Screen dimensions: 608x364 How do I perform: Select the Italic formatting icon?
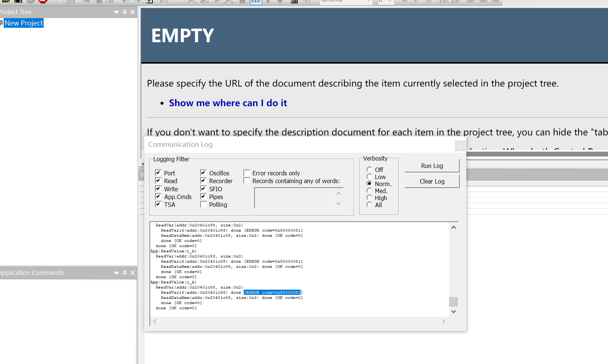pos(416,2)
